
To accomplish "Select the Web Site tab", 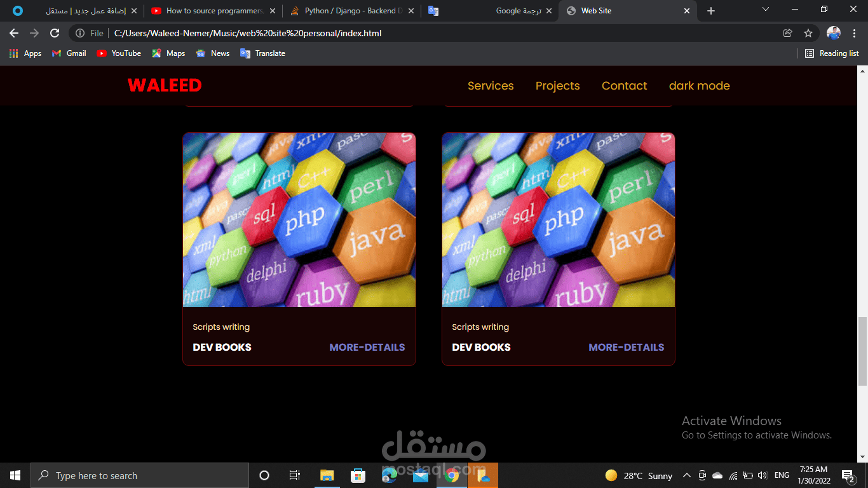I will (x=627, y=11).
